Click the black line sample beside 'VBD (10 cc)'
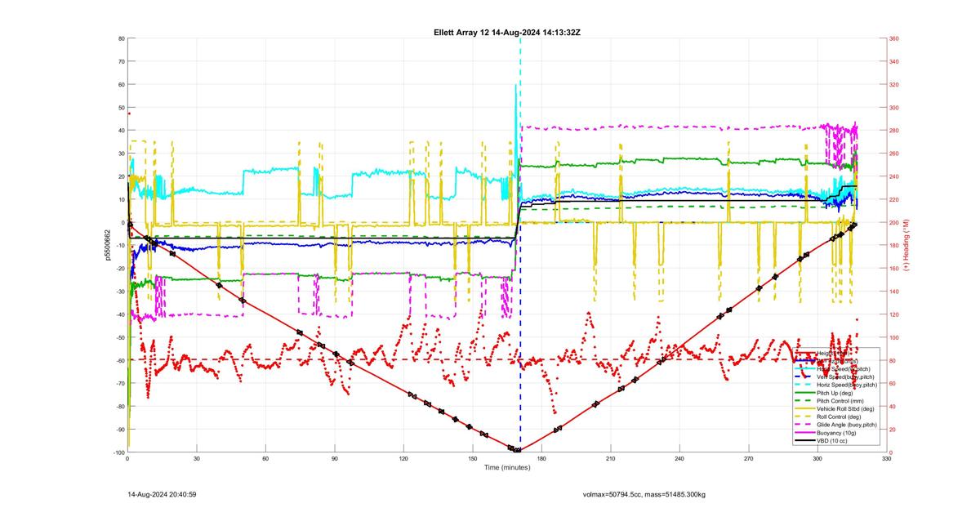Image resolution: width=980 pixels, height=508 pixels. pyautogui.click(x=804, y=441)
